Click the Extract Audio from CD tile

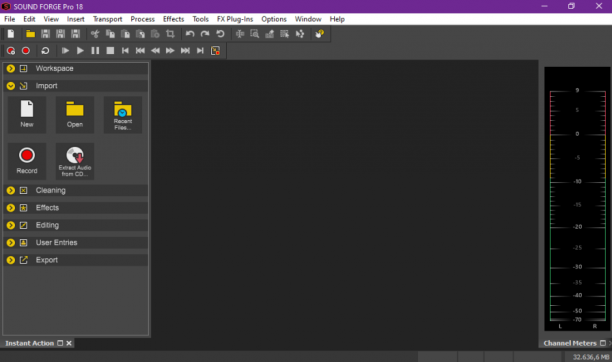[x=75, y=161]
